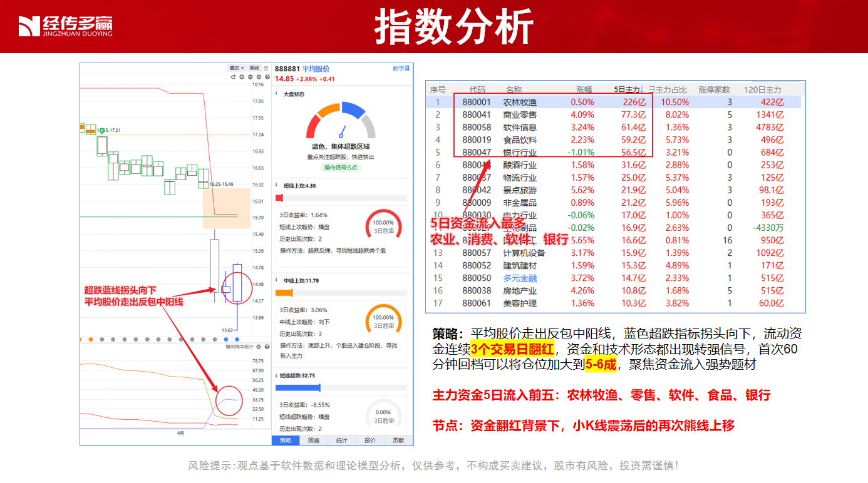
Task: Click the 短线上攻 red progress bar
Action: pyautogui.click(x=279, y=198)
